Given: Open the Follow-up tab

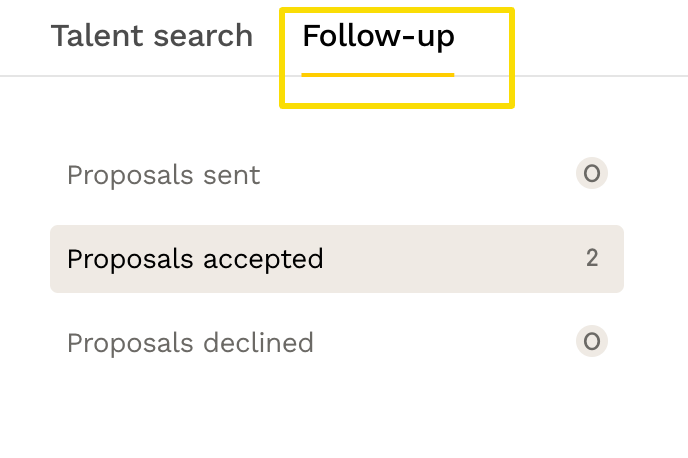Looking at the screenshot, I should tap(378, 37).
